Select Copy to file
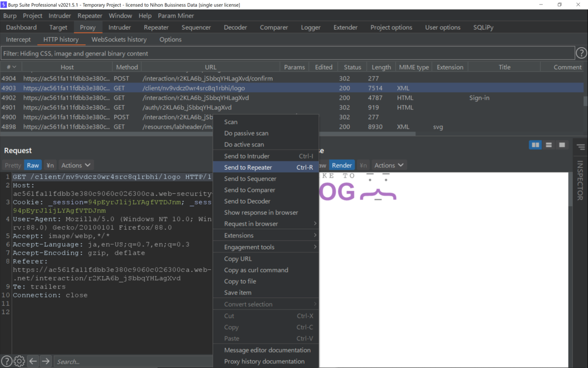Viewport: 588px width, 368px height. [266, 281]
